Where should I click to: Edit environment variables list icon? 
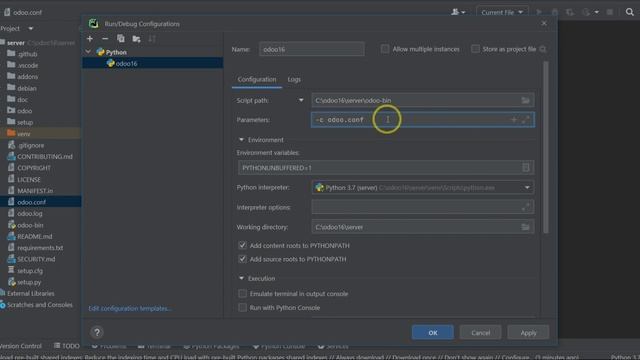[526, 167]
